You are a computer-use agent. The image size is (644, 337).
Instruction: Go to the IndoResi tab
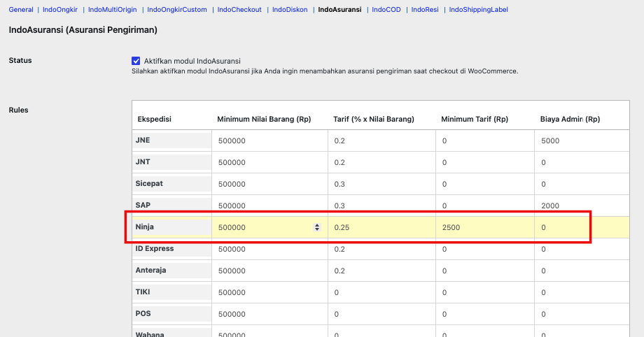coord(425,10)
